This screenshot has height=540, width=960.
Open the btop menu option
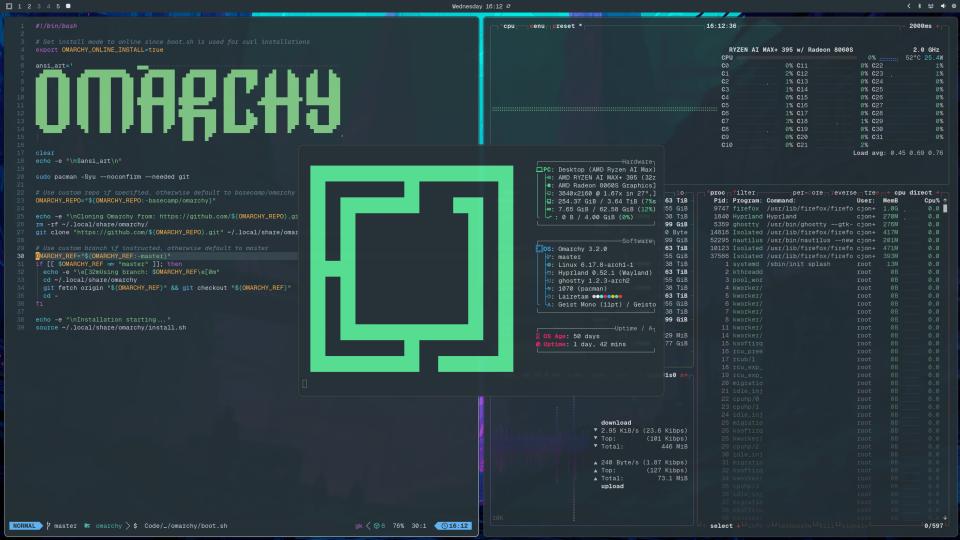click(539, 26)
